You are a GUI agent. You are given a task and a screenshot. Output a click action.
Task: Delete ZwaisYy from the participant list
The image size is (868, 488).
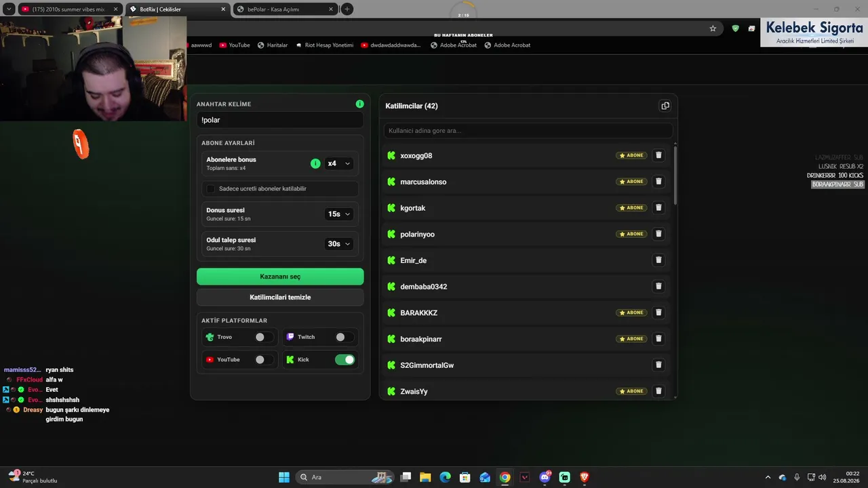(x=658, y=391)
